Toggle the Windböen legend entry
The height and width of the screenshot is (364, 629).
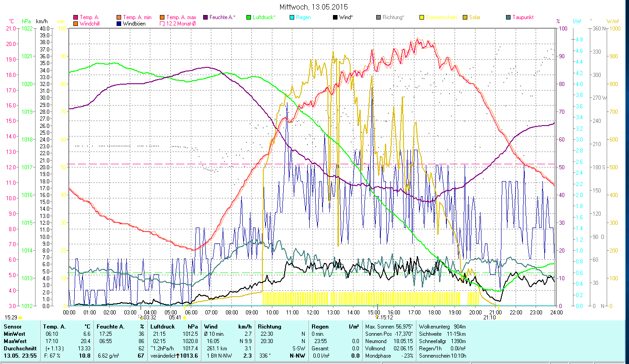point(134,23)
